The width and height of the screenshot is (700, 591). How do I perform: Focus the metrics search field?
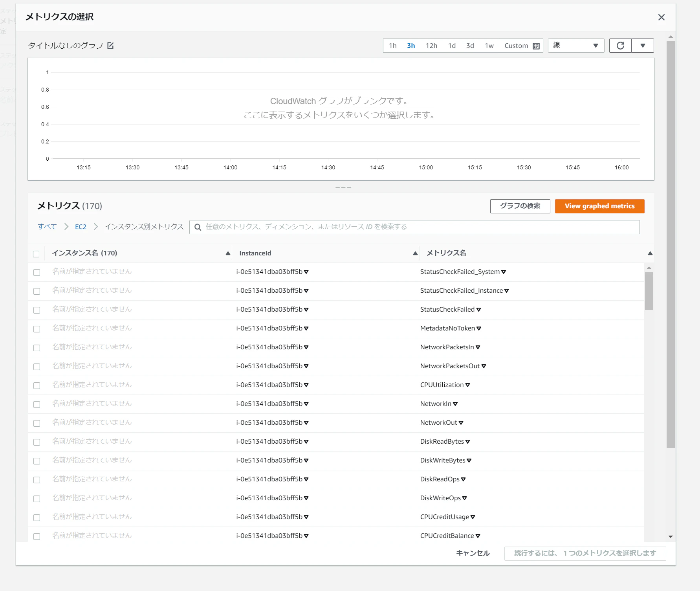tap(414, 227)
